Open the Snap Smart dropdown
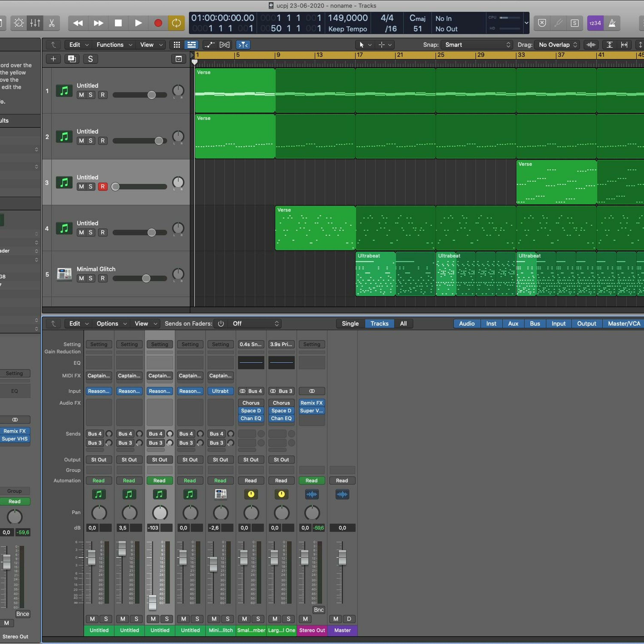The image size is (644, 644). click(x=477, y=45)
